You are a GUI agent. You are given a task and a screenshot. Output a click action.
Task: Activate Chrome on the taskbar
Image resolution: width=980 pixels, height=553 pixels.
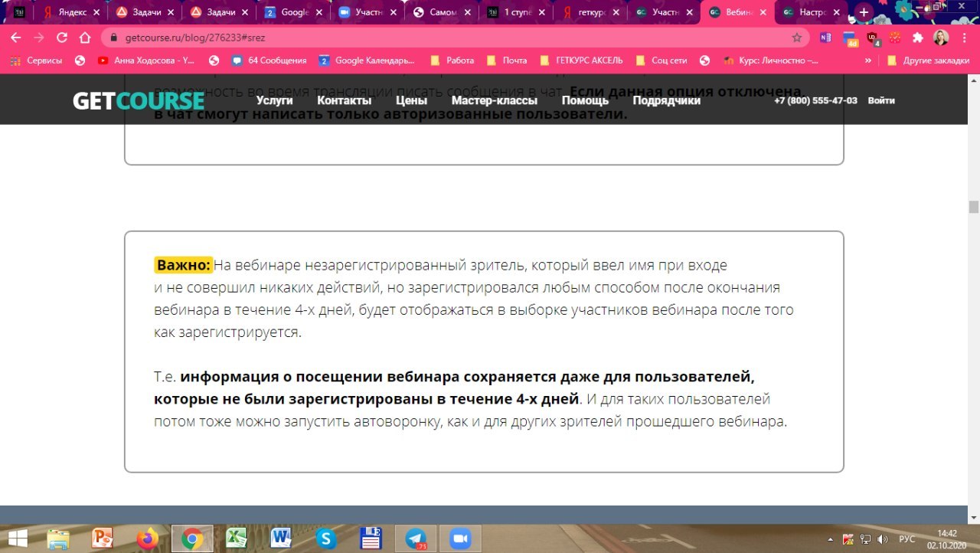(192, 538)
